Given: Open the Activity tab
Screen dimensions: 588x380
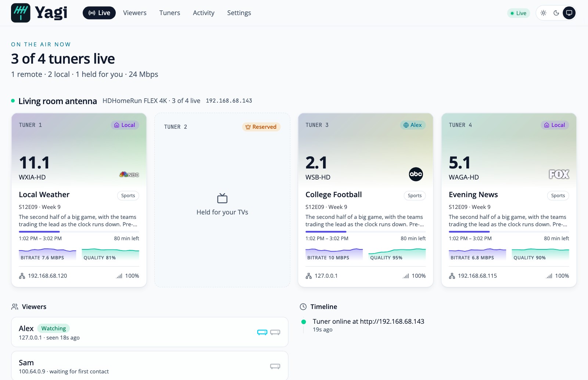Looking at the screenshot, I should pos(204,13).
